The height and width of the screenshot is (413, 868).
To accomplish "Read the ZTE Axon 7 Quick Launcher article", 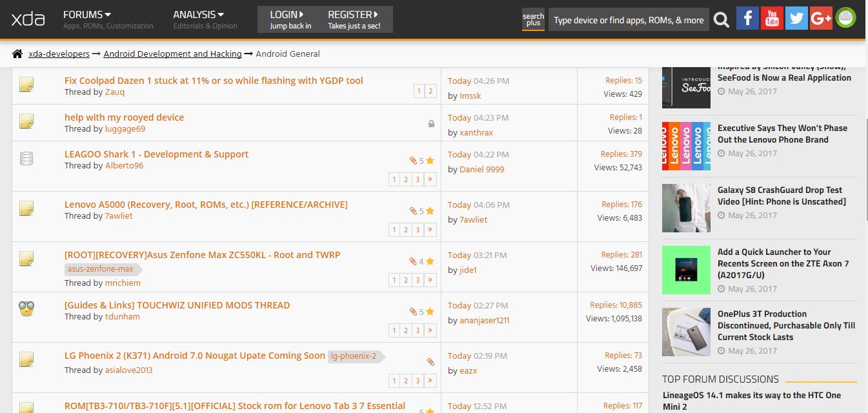I will [x=783, y=263].
